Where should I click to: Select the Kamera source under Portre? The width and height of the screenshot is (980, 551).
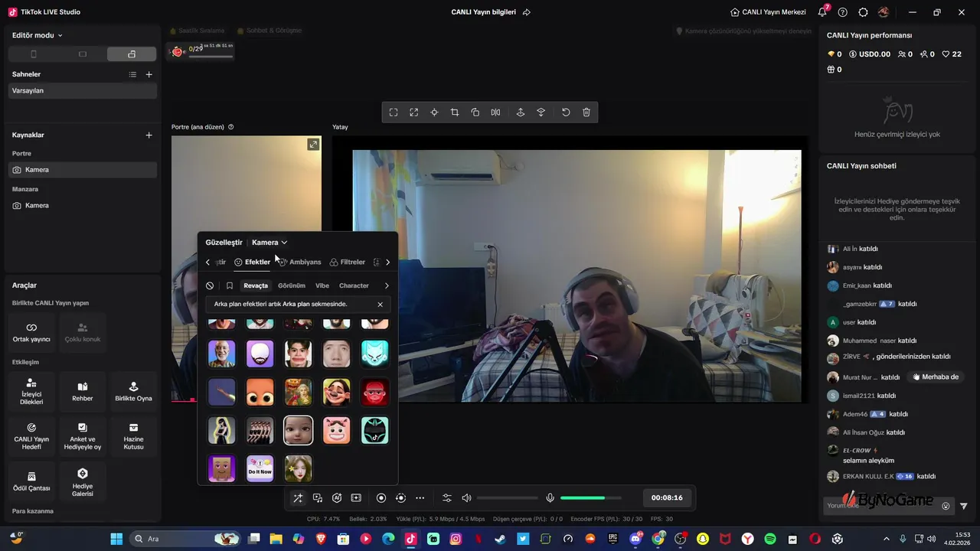83,170
